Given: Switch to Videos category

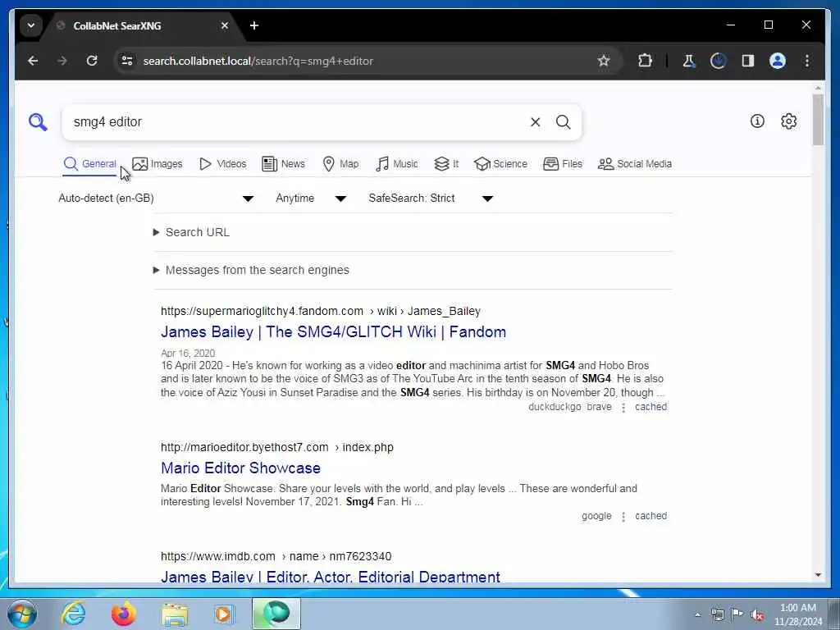Looking at the screenshot, I should [x=223, y=164].
